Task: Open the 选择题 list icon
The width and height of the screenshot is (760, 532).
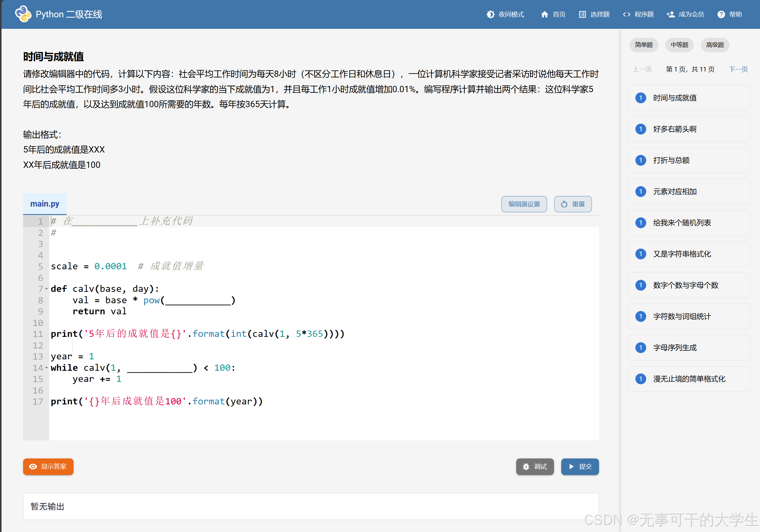Action: (582, 14)
